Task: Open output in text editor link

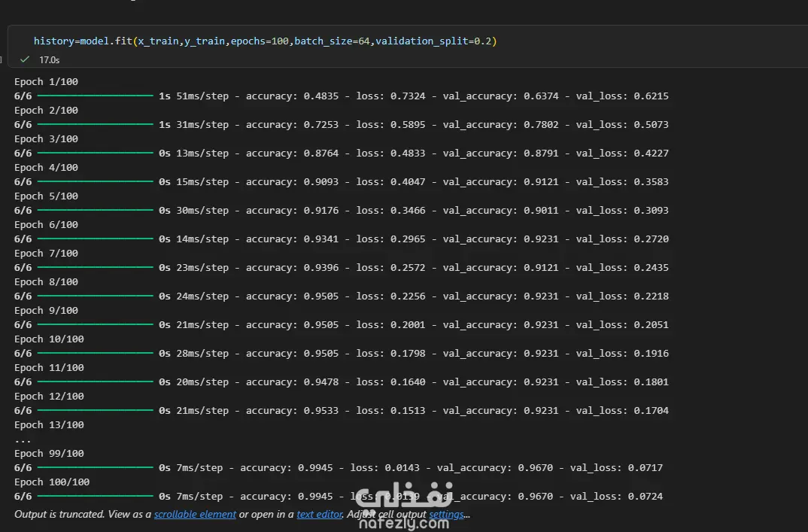Action: 320,514
